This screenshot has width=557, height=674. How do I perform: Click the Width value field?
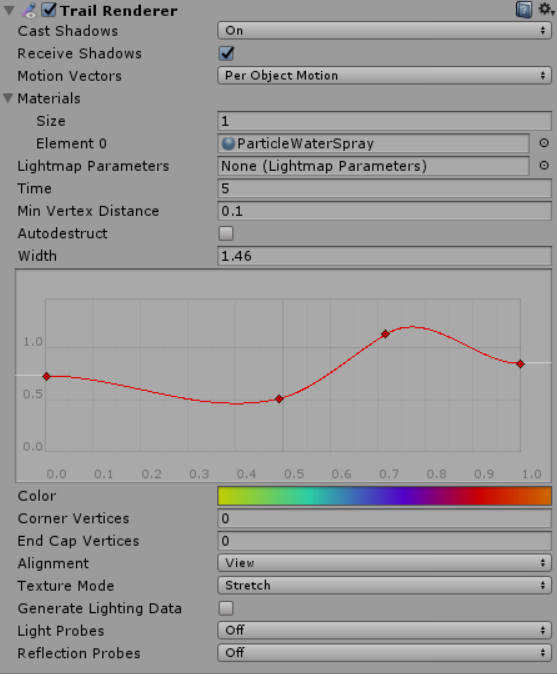point(384,256)
